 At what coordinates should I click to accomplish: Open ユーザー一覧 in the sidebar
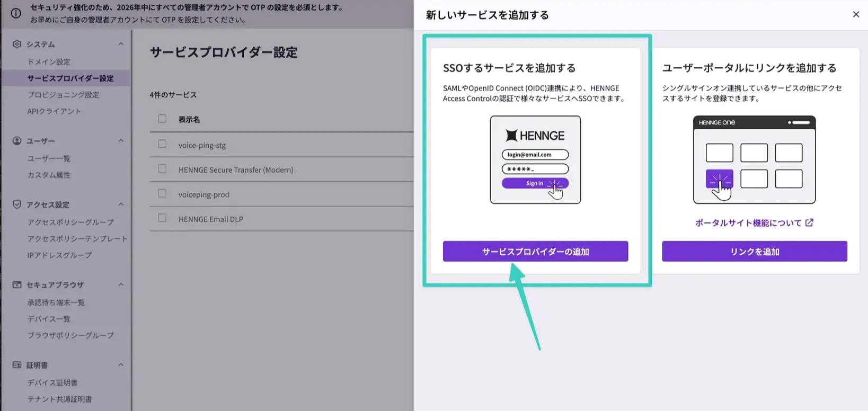(49, 158)
